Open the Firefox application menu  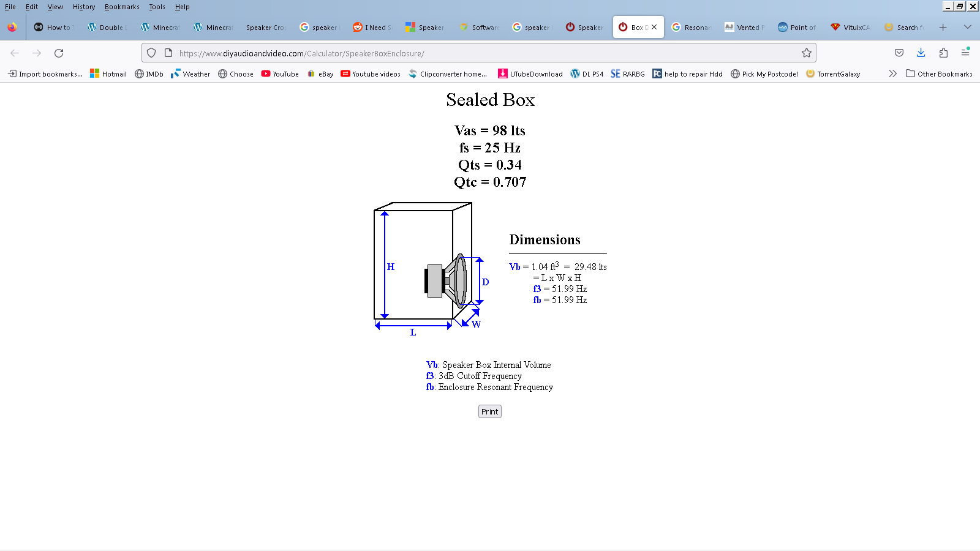965,53
